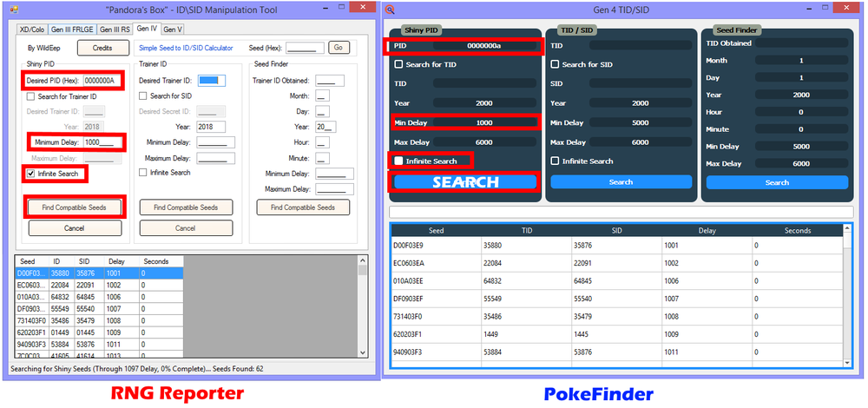The height and width of the screenshot is (408, 868).
Task: Check Search for TID in PokeFinder
Action: 398,64
